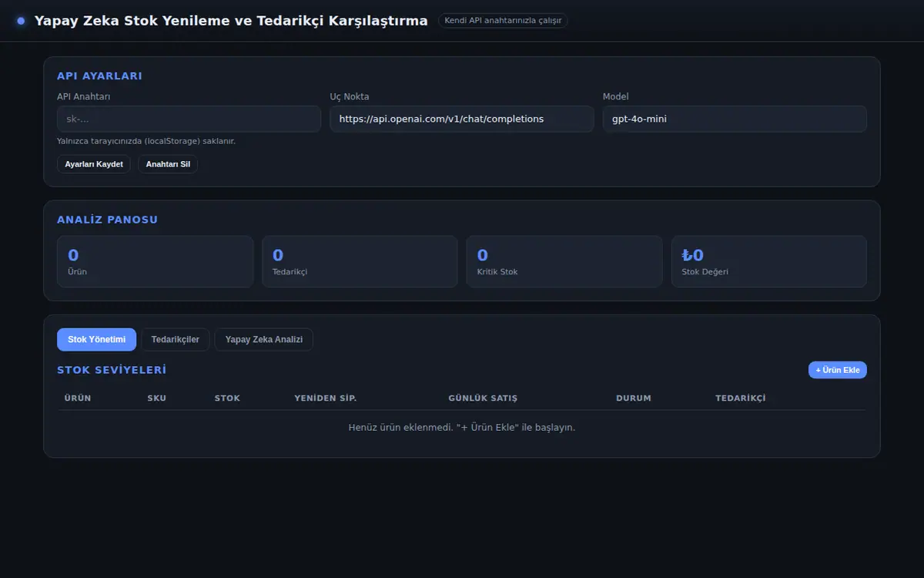Click the API AYARLARI section heading

pos(99,76)
